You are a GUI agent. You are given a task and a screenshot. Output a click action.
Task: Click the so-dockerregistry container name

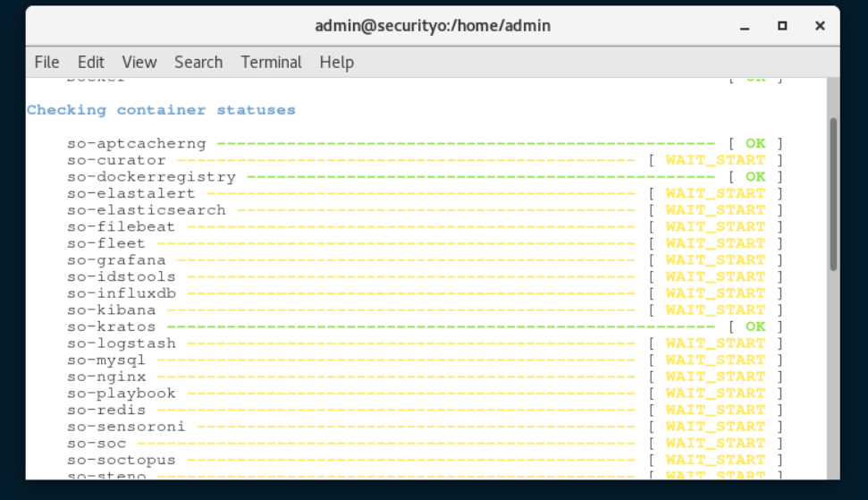(152, 176)
